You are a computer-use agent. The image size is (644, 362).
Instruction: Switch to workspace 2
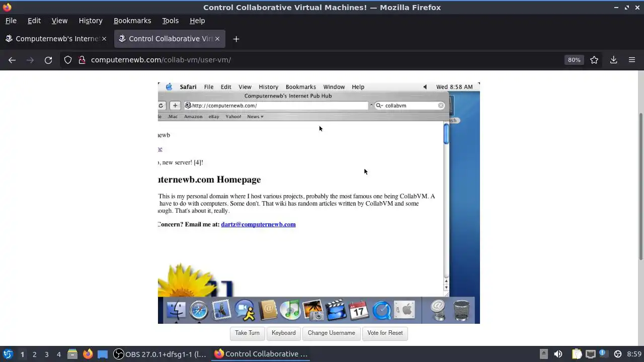coord(34,354)
